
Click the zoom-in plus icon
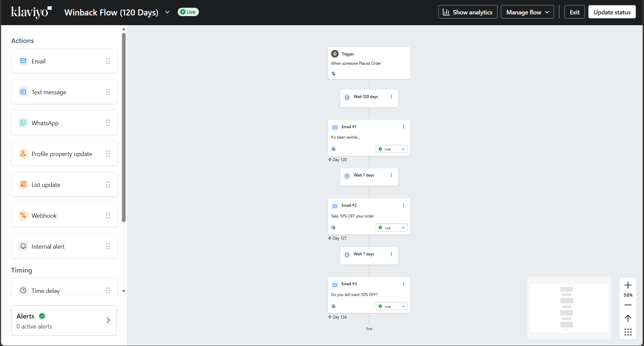point(628,285)
